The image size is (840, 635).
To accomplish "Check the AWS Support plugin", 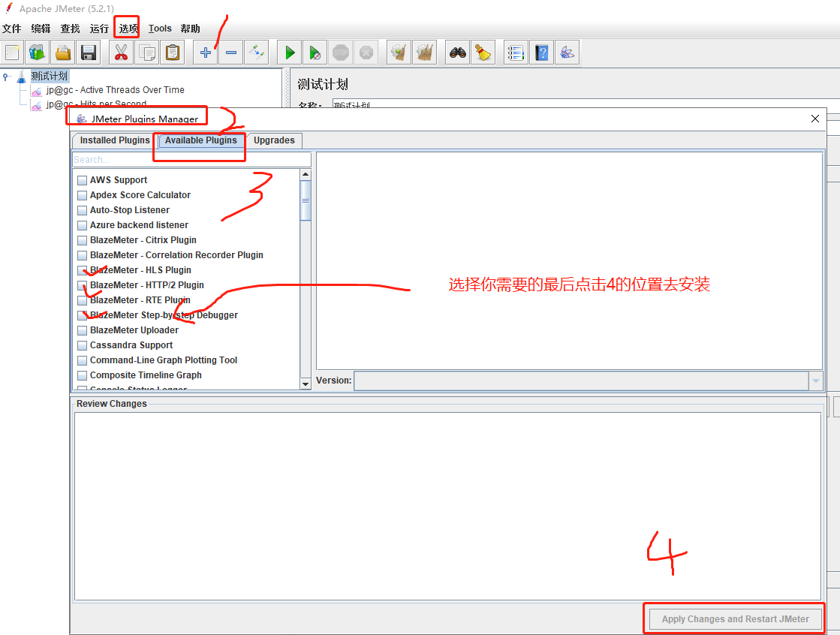I will coord(82,180).
